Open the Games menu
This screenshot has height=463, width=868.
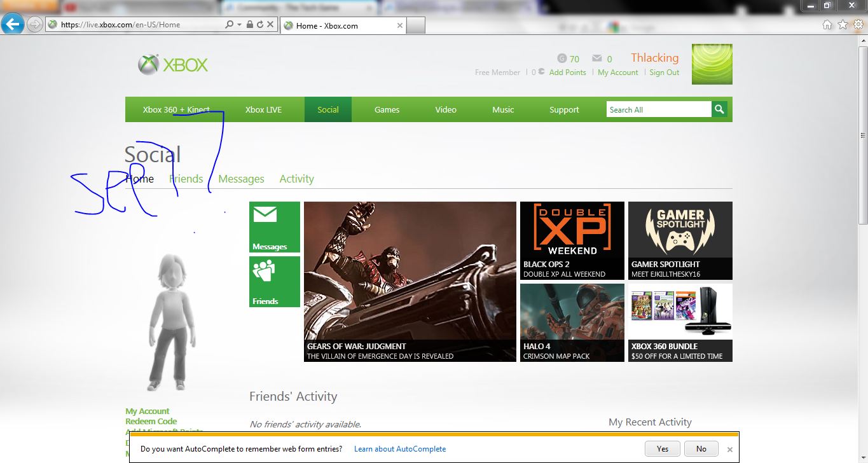pos(387,109)
